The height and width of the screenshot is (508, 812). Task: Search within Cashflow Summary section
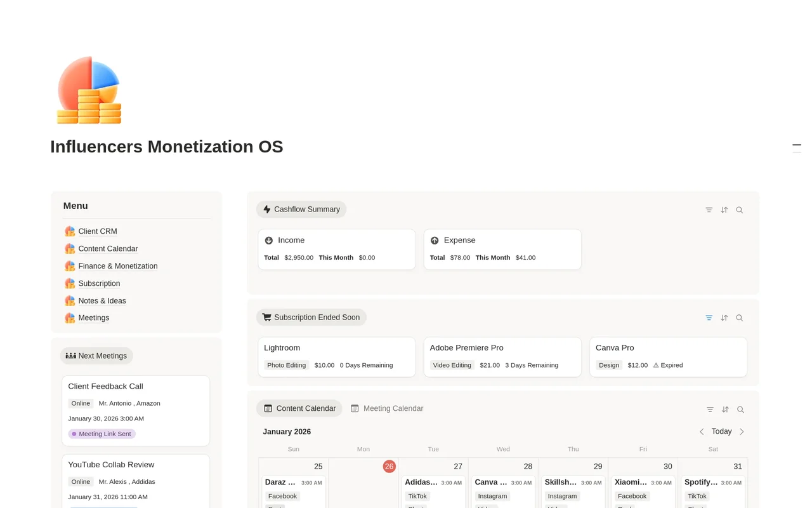pyautogui.click(x=740, y=210)
